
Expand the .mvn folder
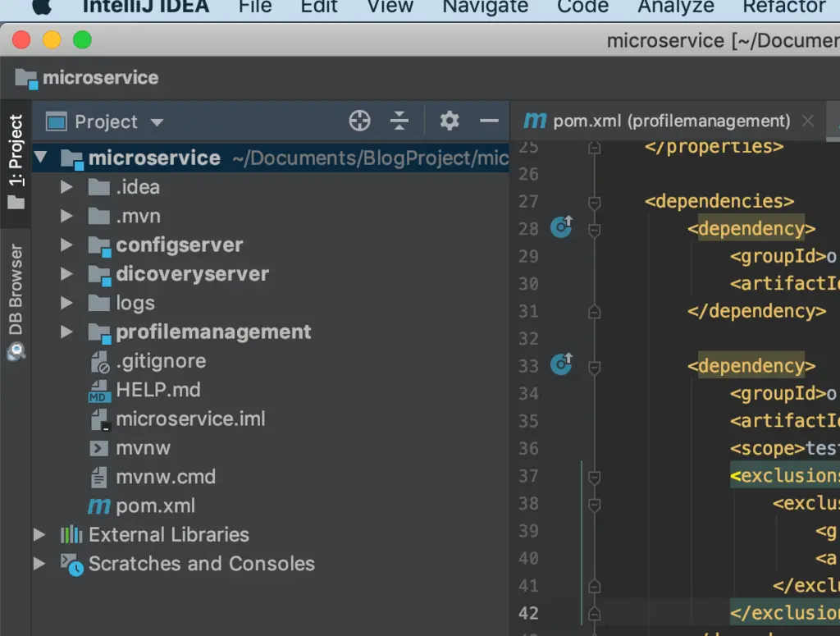coord(66,216)
